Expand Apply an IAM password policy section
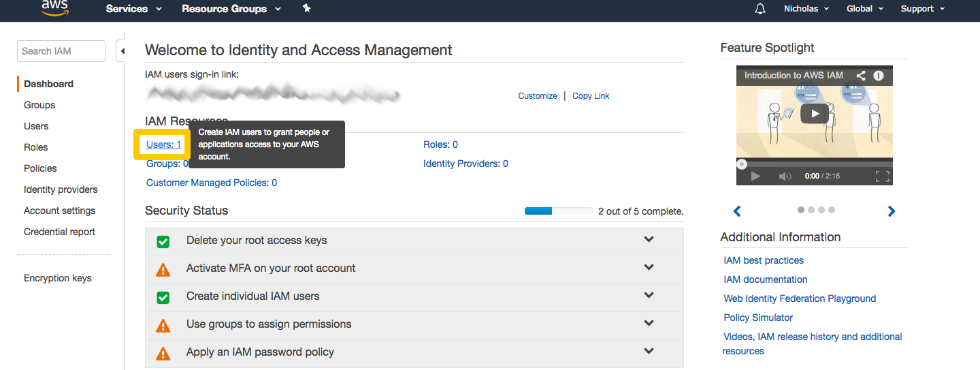This screenshot has width=980, height=370. tap(649, 352)
